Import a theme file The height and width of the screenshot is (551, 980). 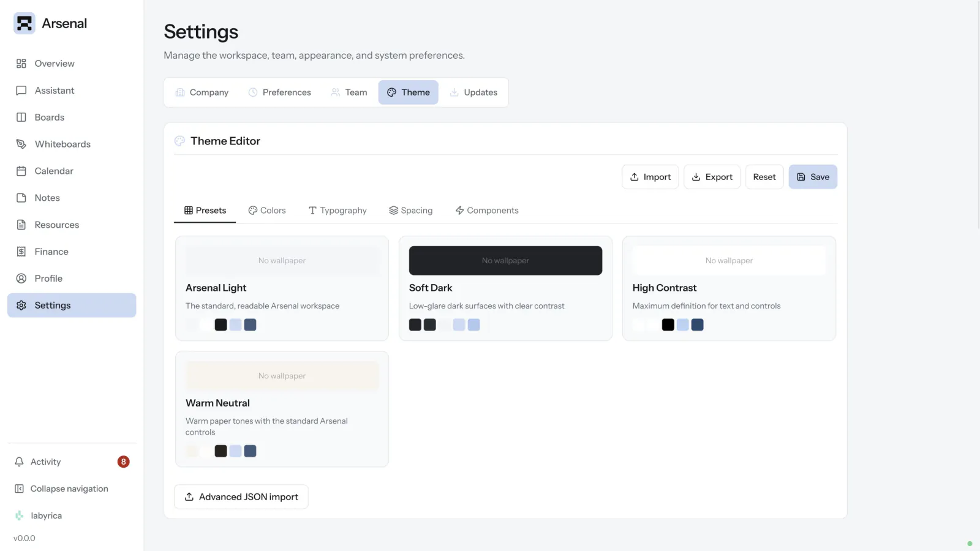[650, 177]
